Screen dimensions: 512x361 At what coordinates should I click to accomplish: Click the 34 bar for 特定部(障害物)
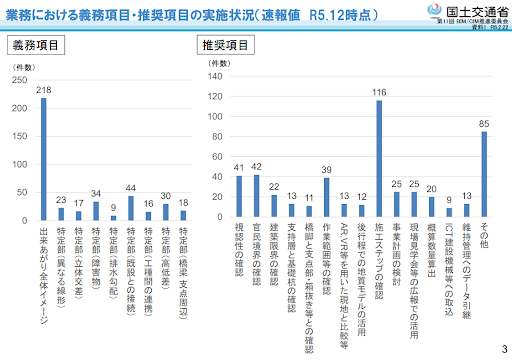coord(96,211)
